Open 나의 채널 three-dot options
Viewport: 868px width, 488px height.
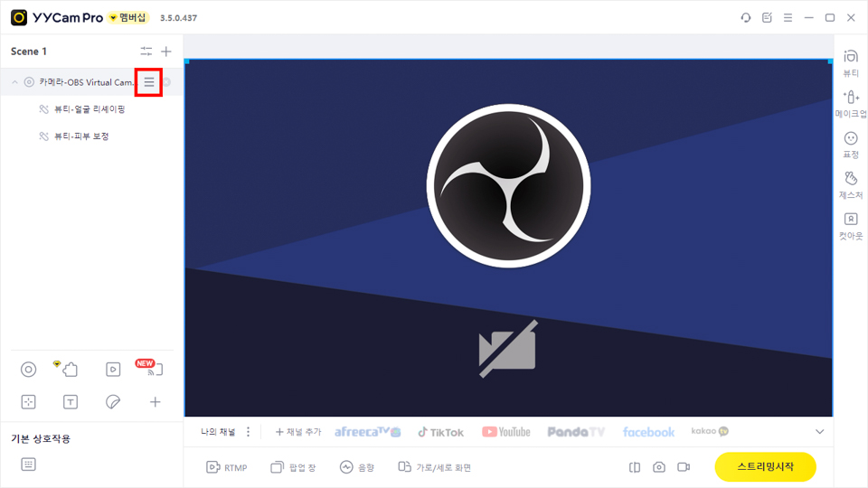248,432
